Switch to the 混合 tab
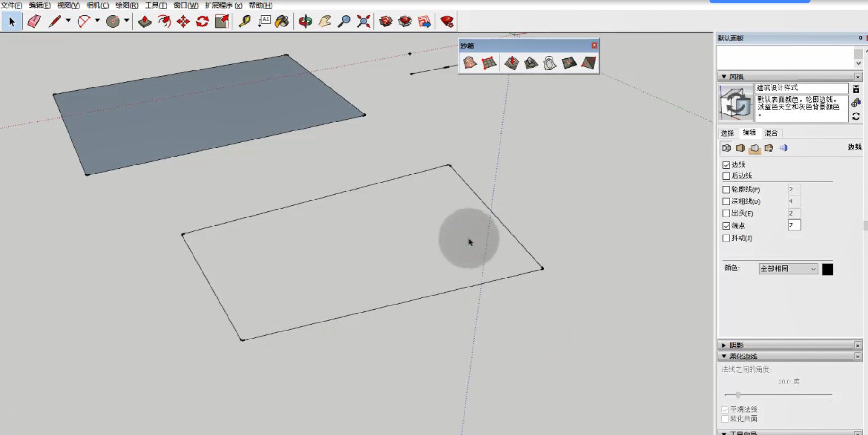This screenshot has width=868, height=435. (x=771, y=133)
